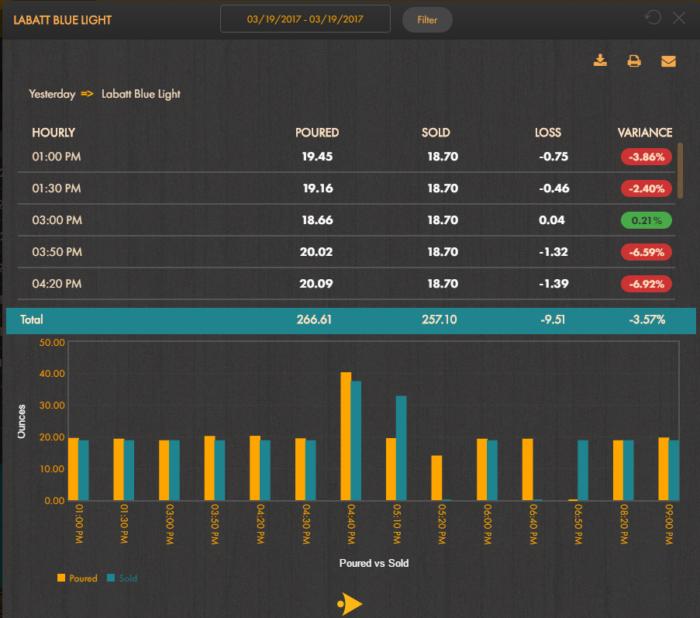Download the Labatt Blue Light report
The width and height of the screenshot is (700, 618).
click(600, 60)
